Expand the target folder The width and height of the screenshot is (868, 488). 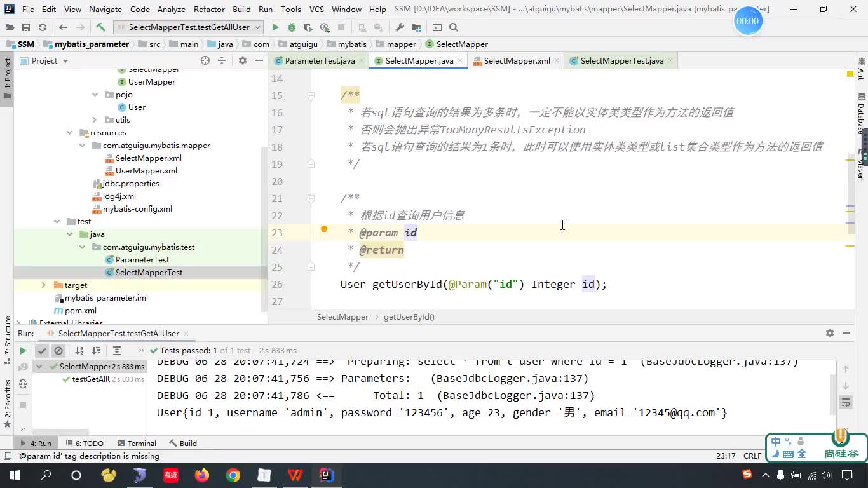click(x=44, y=285)
